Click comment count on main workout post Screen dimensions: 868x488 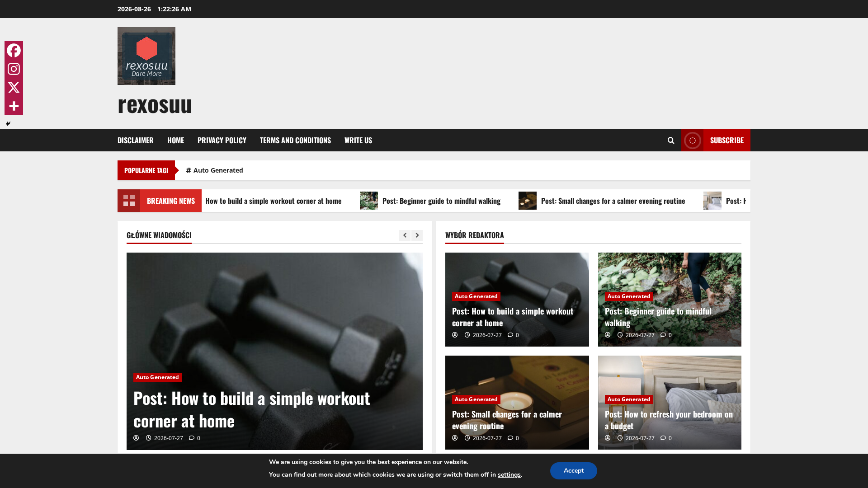point(194,438)
